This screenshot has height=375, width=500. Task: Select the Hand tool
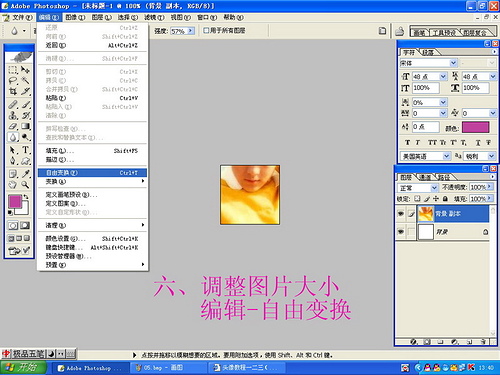(13, 184)
